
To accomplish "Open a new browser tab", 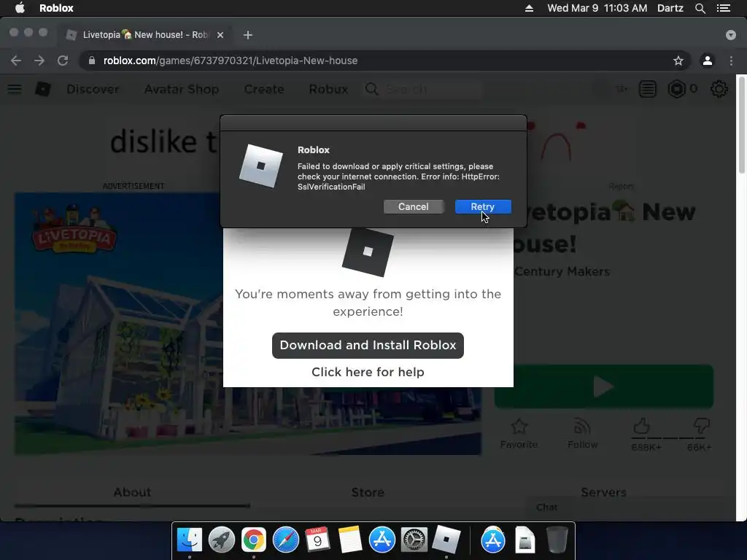I will click(248, 35).
